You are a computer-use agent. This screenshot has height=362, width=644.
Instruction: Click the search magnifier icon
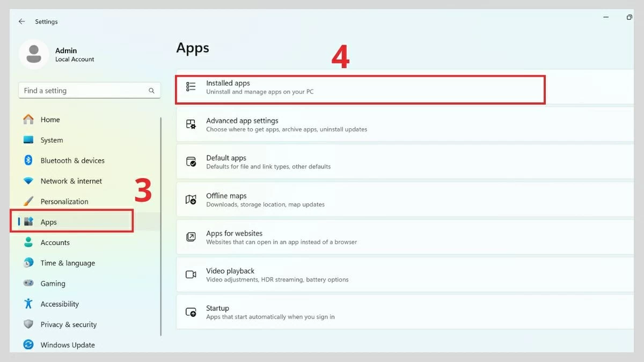(x=152, y=90)
